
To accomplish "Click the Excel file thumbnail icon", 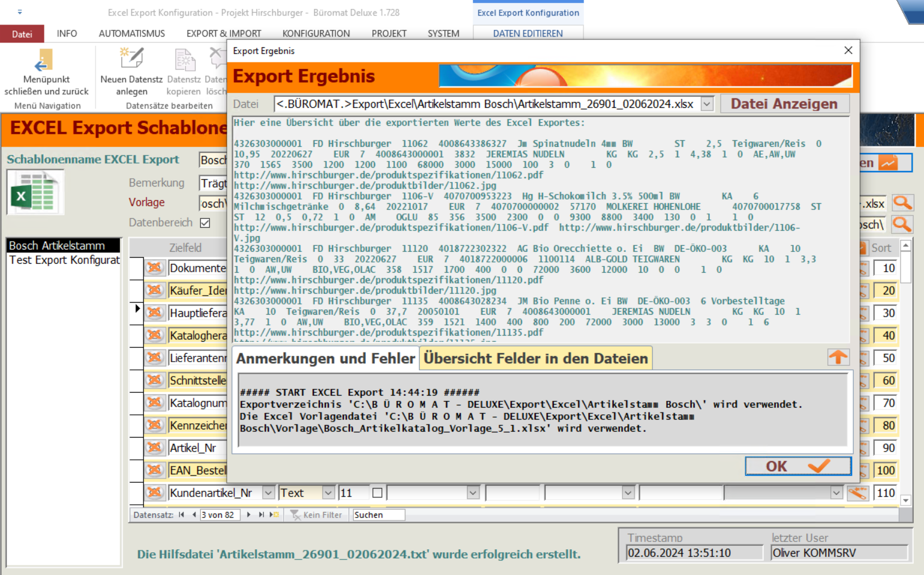I will click(35, 192).
